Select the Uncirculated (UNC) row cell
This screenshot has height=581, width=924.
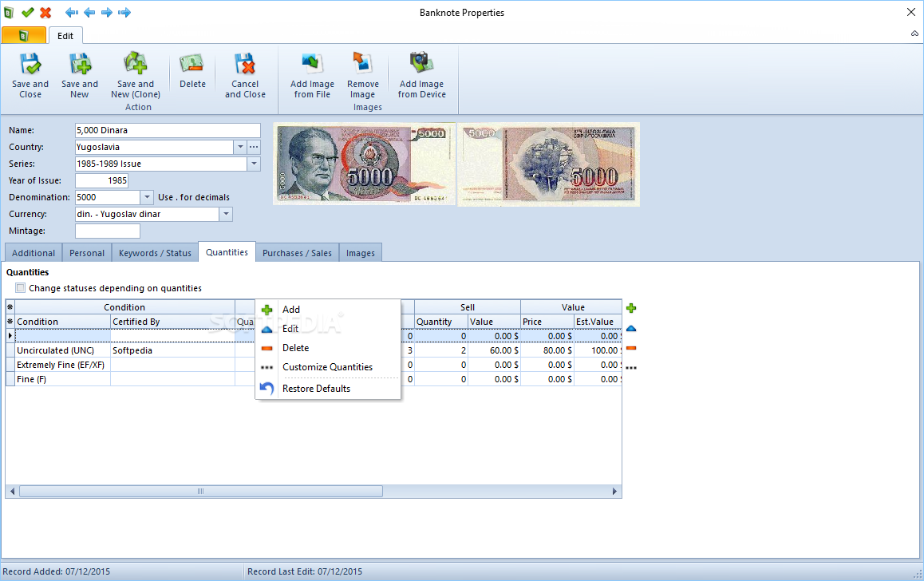(x=62, y=350)
